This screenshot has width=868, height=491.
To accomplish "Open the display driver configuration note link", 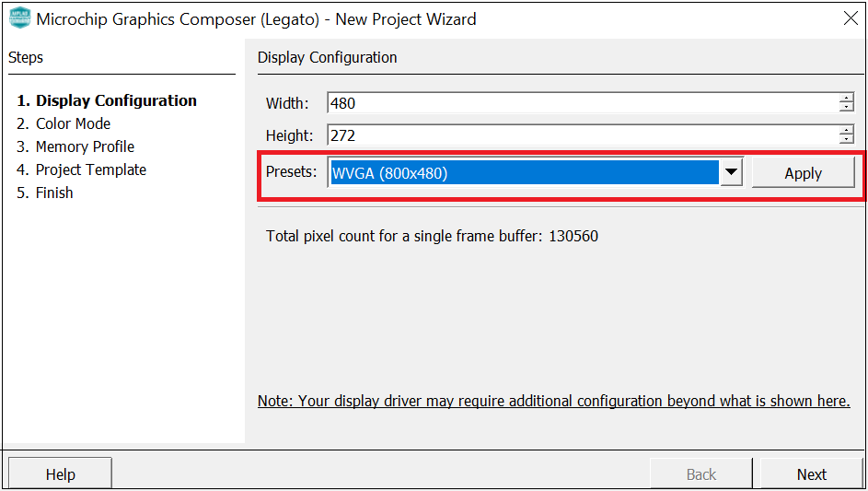I will coord(553,401).
